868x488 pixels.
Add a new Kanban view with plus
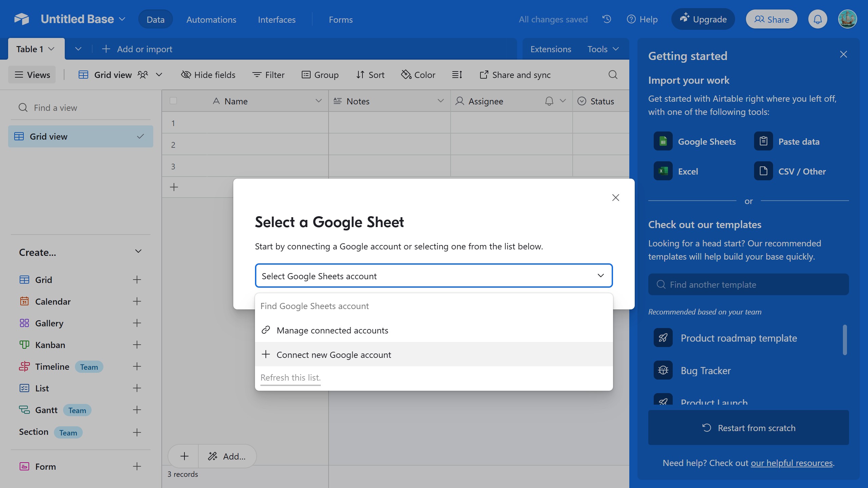tap(137, 345)
